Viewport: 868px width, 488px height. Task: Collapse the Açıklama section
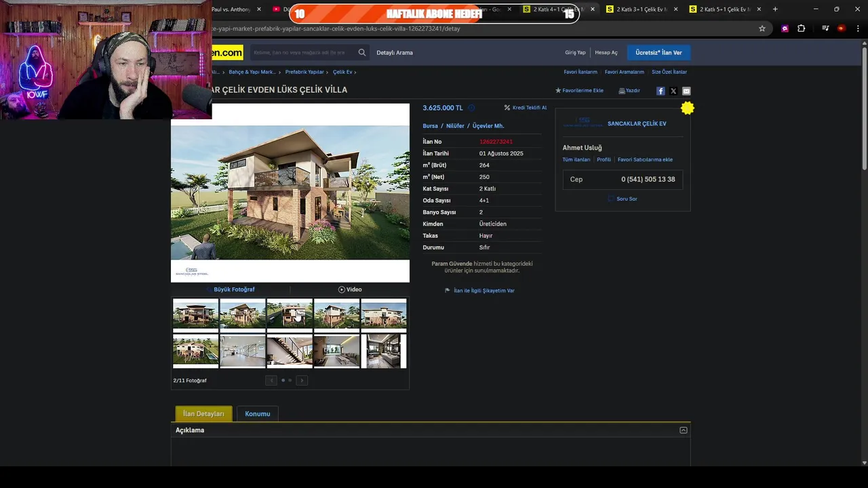(684, 430)
